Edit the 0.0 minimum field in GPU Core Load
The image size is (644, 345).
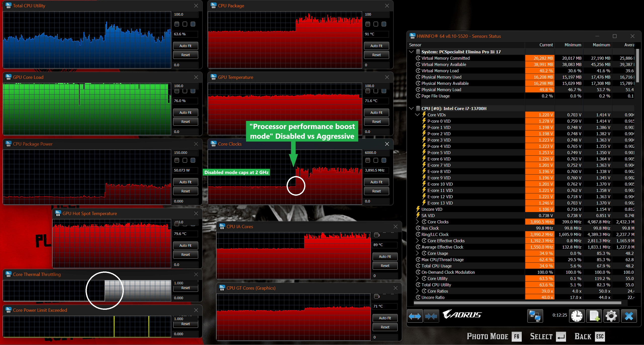coord(185,132)
